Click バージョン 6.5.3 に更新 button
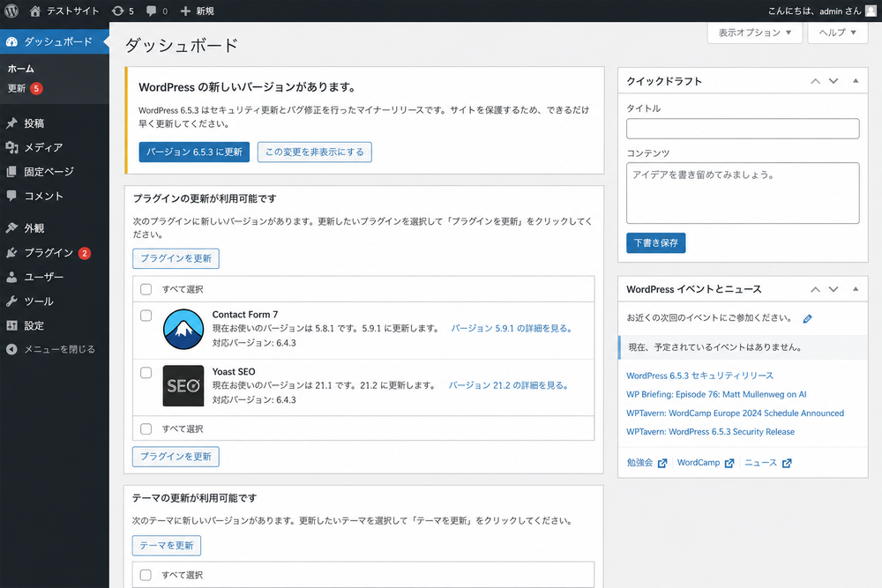Screen dimensions: 882x588 pos(194,152)
